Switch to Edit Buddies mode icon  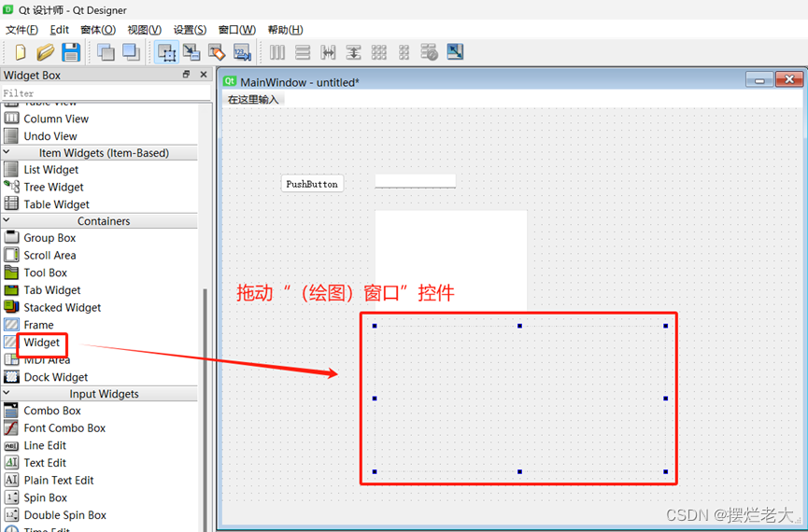click(217, 52)
